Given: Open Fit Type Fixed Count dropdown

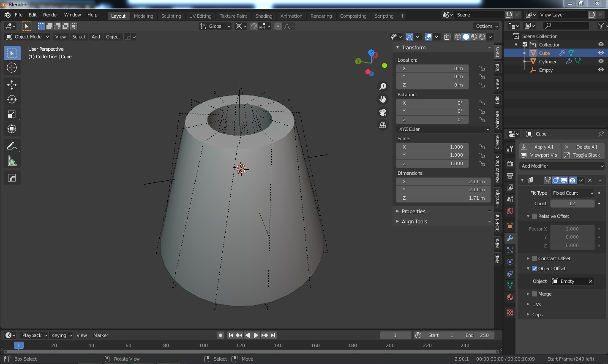Looking at the screenshot, I should [573, 193].
